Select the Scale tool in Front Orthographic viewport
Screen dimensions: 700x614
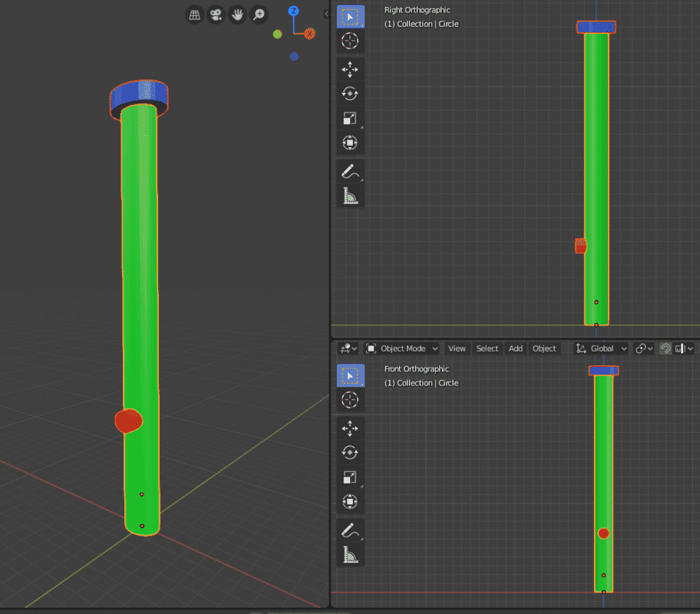[x=350, y=477]
